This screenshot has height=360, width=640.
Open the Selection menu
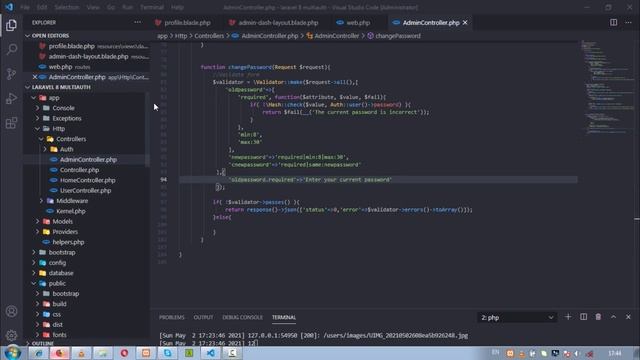click(67, 7)
